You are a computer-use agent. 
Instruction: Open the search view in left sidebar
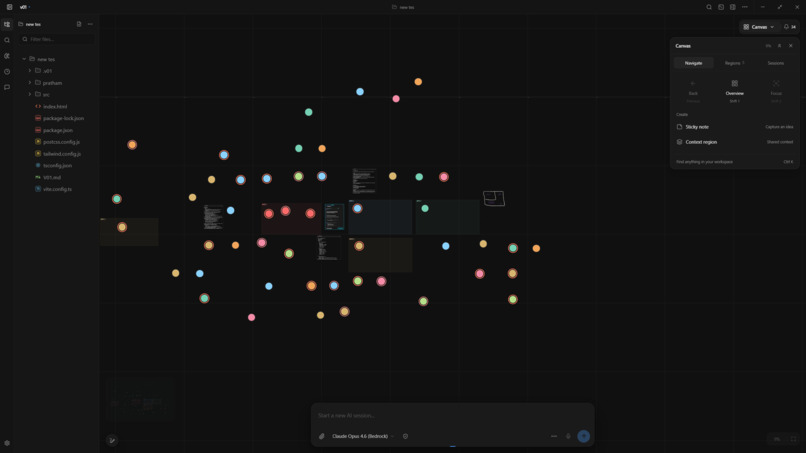(x=7, y=40)
